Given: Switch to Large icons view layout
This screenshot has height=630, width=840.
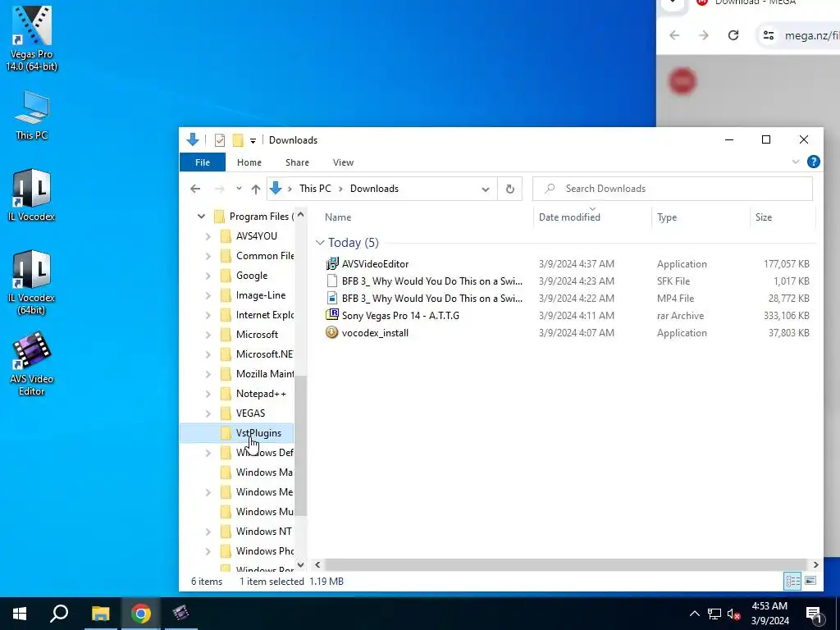Looking at the screenshot, I should 810,581.
